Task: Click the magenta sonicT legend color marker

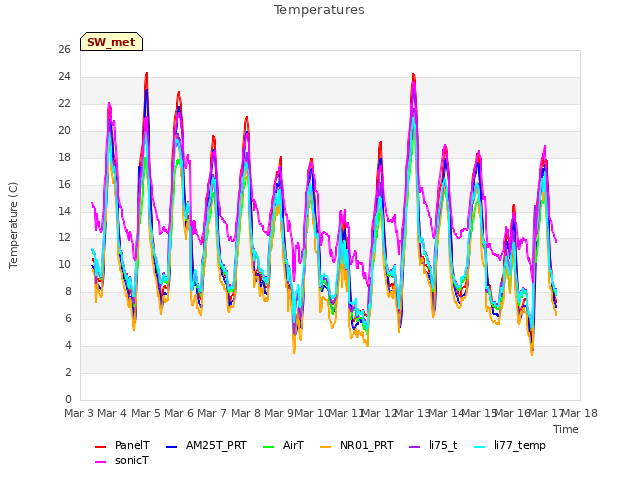Action: pyautogui.click(x=100, y=462)
